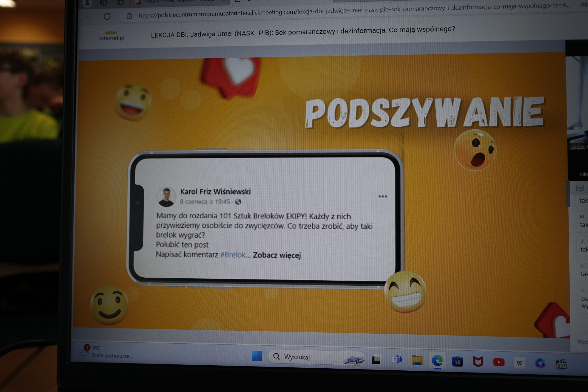Image resolution: width=588 pixels, height=392 pixels.
Task: Click the site lock icon in address bar
Action: [129, 16]
